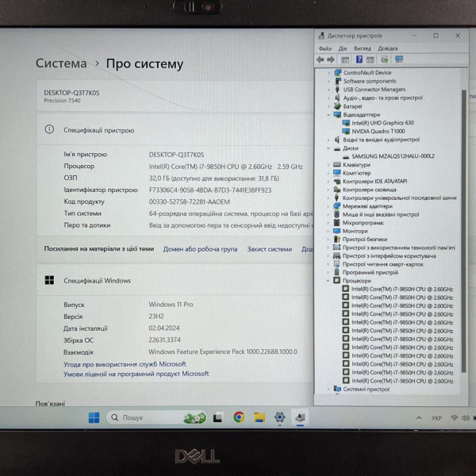Open File Explorer from taskbar

[259, 418]
